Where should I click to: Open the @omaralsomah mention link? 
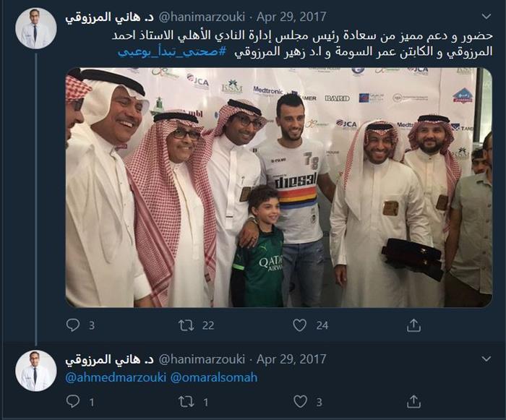click(x=214, y=377)
